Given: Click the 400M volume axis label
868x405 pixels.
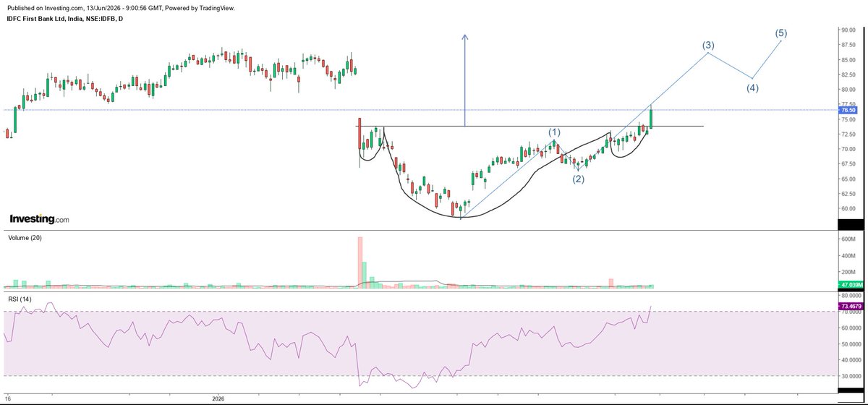Looking at the screenshot, I should pos(847,257).
